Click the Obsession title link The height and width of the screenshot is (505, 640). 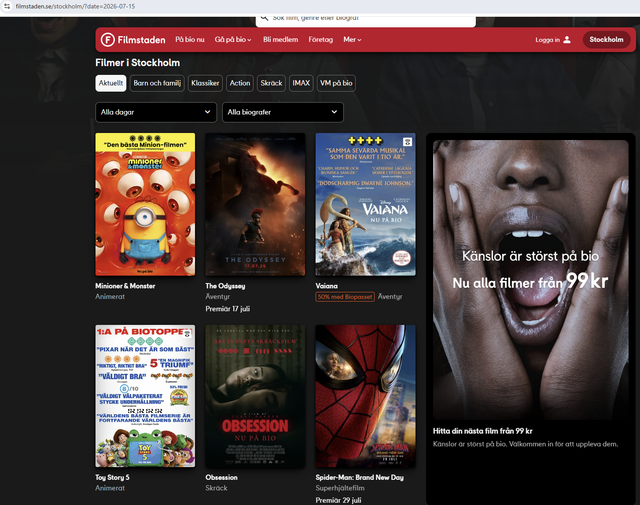pos(222,477)
